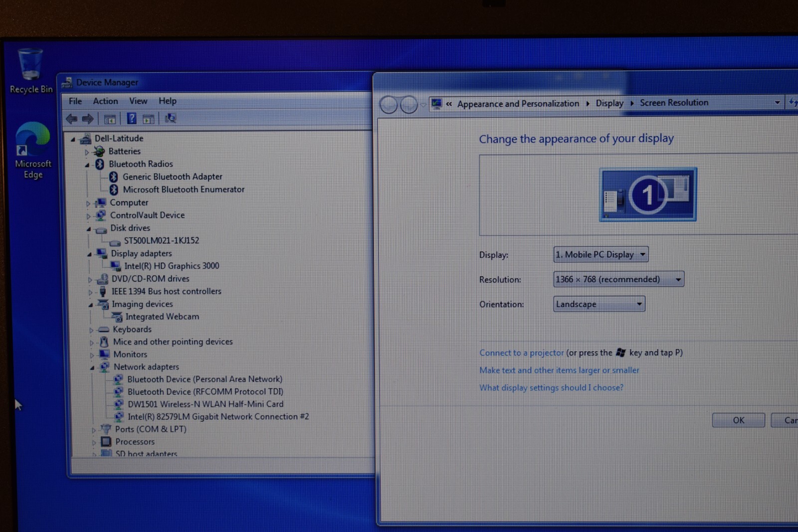Click the Control Panel icon in address bar
This screenshot has width=798, height=532.
tap(437, 104)
